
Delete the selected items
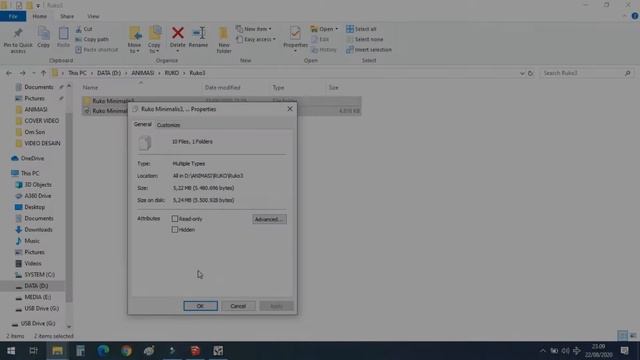click(178, 40)
